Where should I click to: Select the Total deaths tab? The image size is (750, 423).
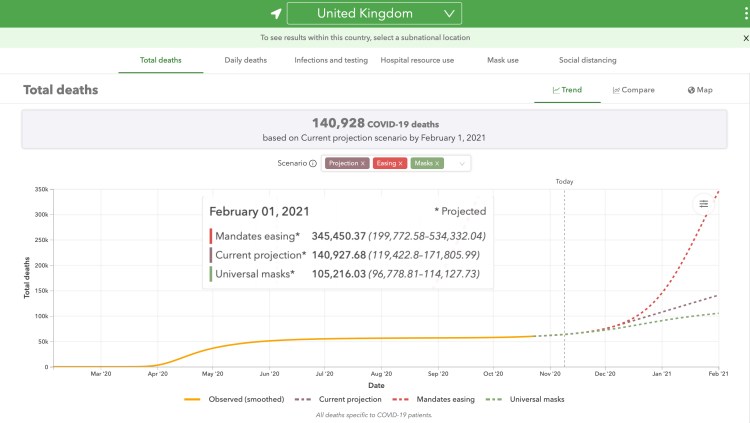point(161,60)
